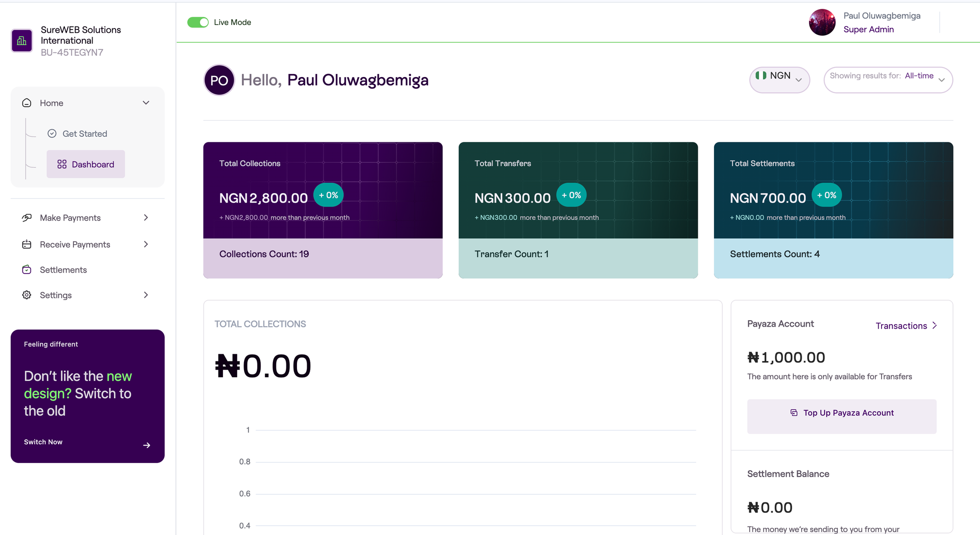Open the All-time results filter dropdown
The image size is (980, 535).
pyautogui.click(x=888, y=79)
